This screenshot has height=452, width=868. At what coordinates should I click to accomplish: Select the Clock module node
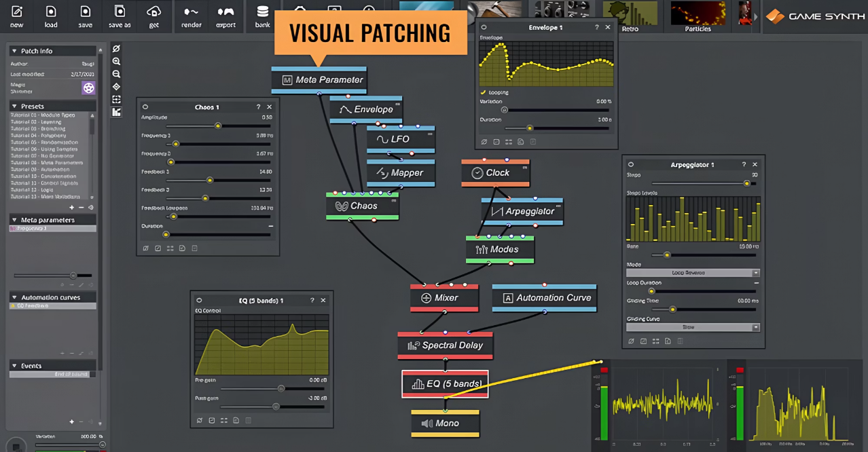tap(495, 173)
